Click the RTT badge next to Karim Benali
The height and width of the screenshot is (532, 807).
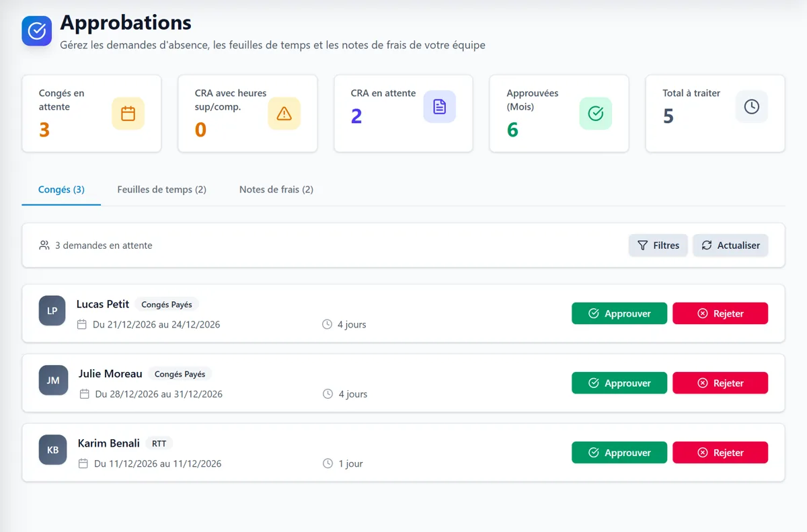[159, 444]
